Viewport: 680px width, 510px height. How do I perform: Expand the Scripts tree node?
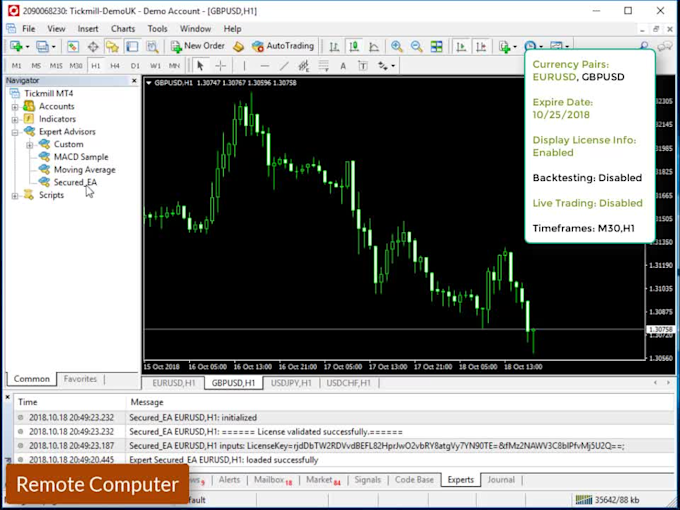[15, 196]
